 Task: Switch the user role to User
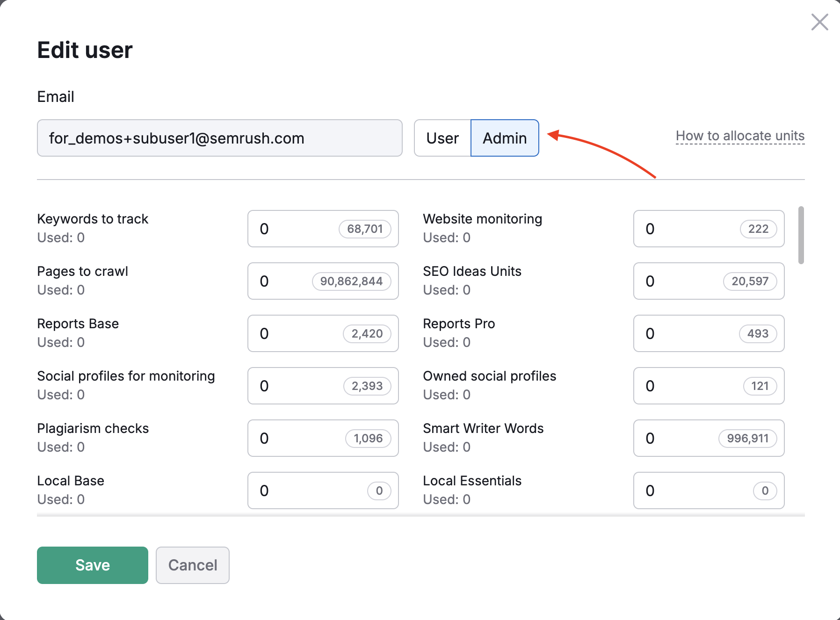click(442, 138)
